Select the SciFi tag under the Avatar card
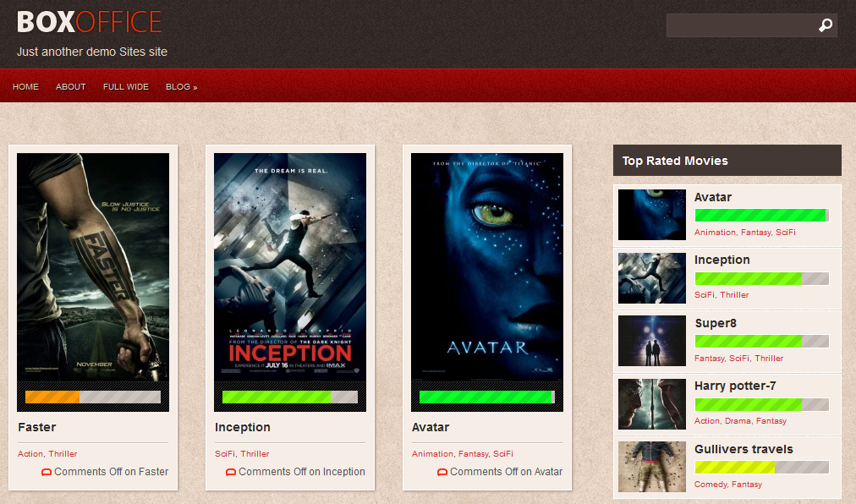The width and height of the screenshot is (856, 504). [502, 454]
